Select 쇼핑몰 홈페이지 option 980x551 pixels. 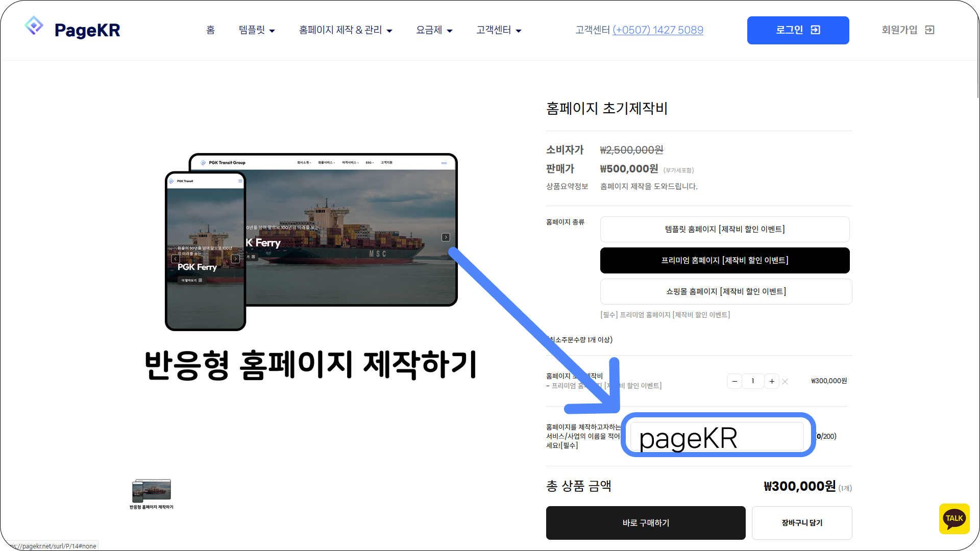tap(725, 292)
